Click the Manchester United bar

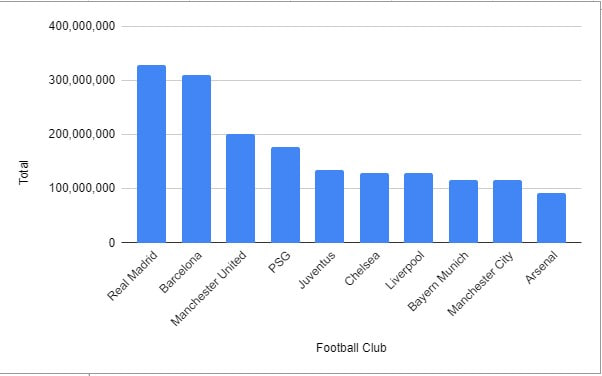pyautogui.click(x=240, y=188)
